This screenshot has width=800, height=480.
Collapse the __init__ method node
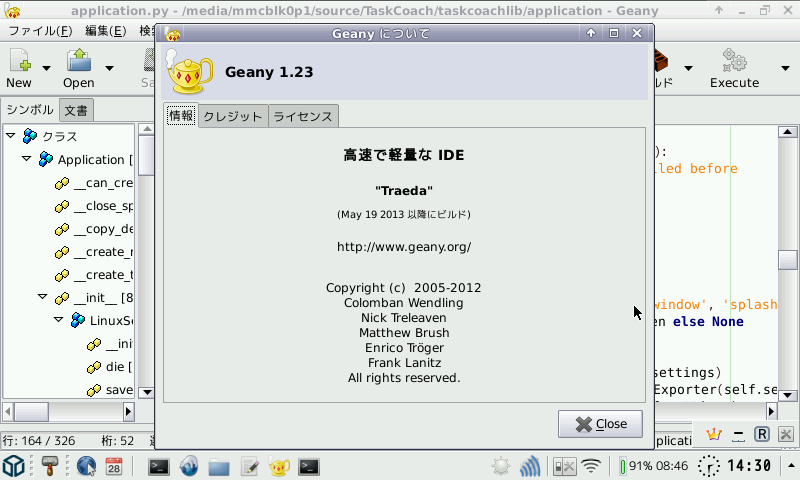43,296
